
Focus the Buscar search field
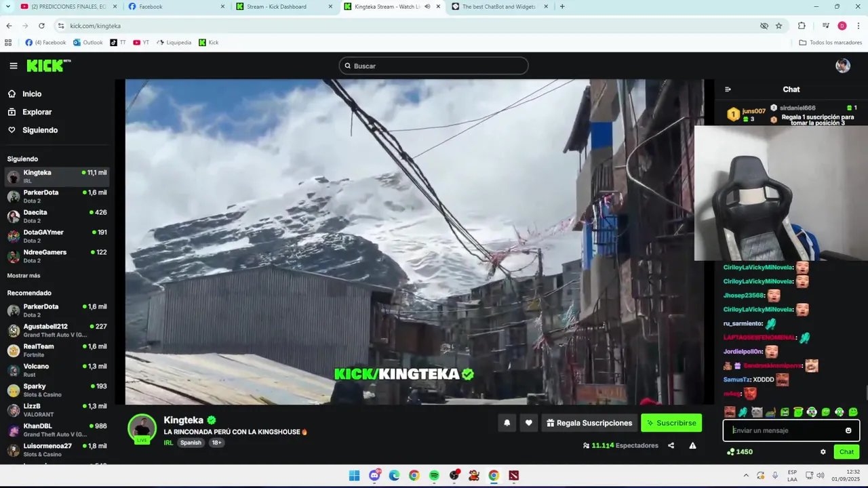click(433, 66)
